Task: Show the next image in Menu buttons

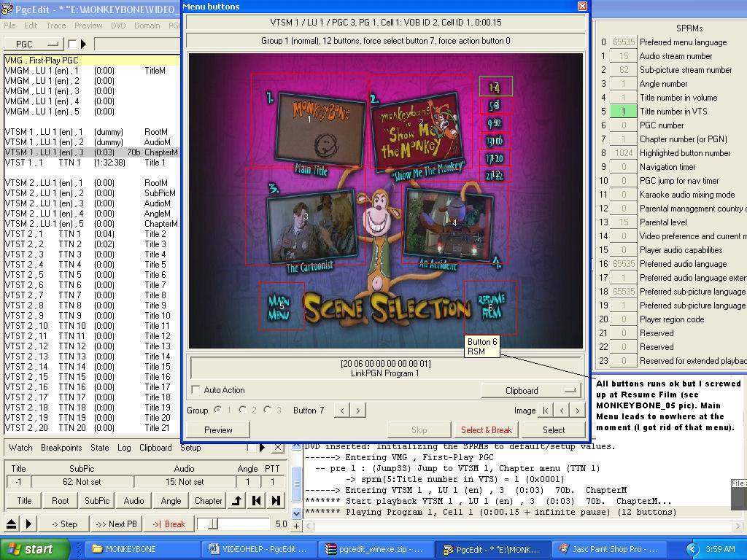Action: click(x=578, y=411)
